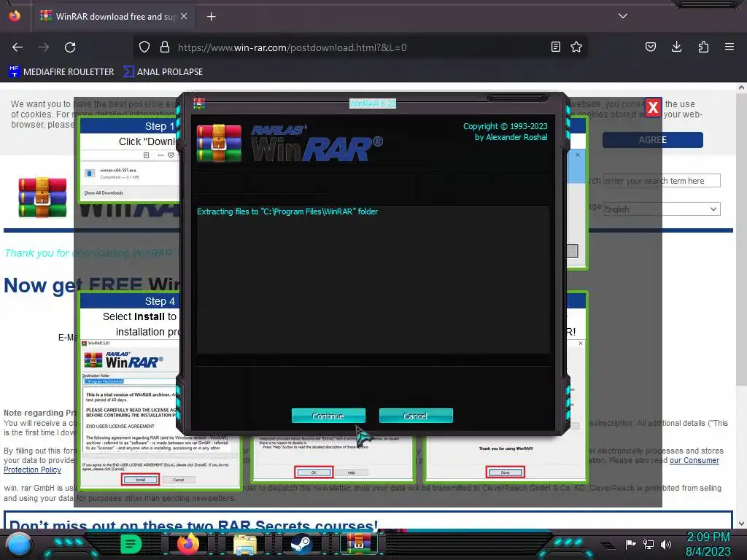Click the second bookmark in the bookmarks toolbar

pyautogui.click(x=163, y=72)
